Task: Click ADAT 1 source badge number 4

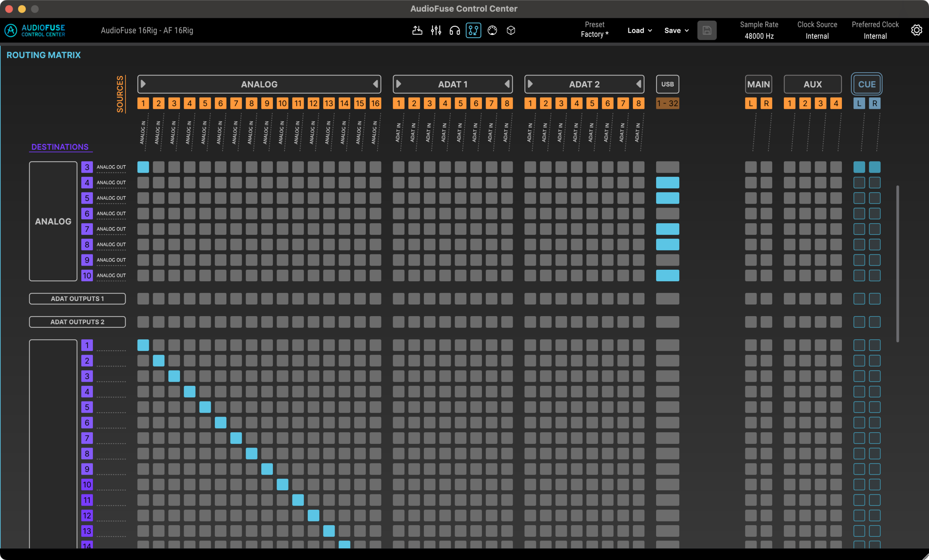Action: 445,103
